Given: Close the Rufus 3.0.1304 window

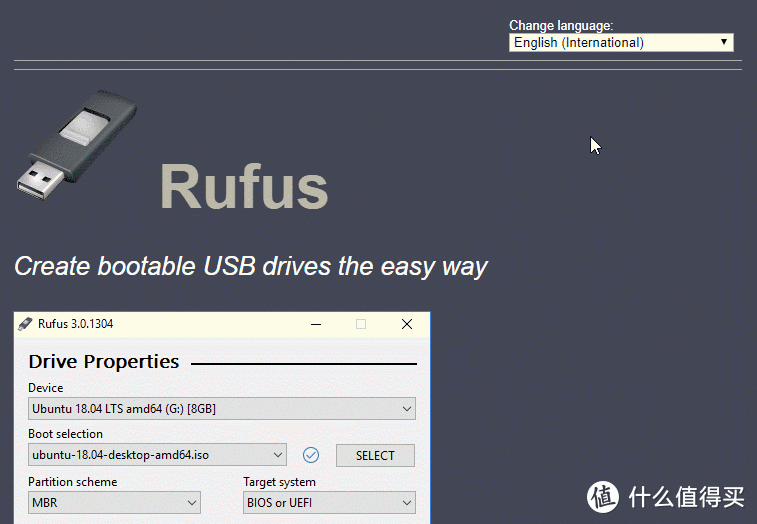Looking at the screenshot, I should (x=407, y=324).
